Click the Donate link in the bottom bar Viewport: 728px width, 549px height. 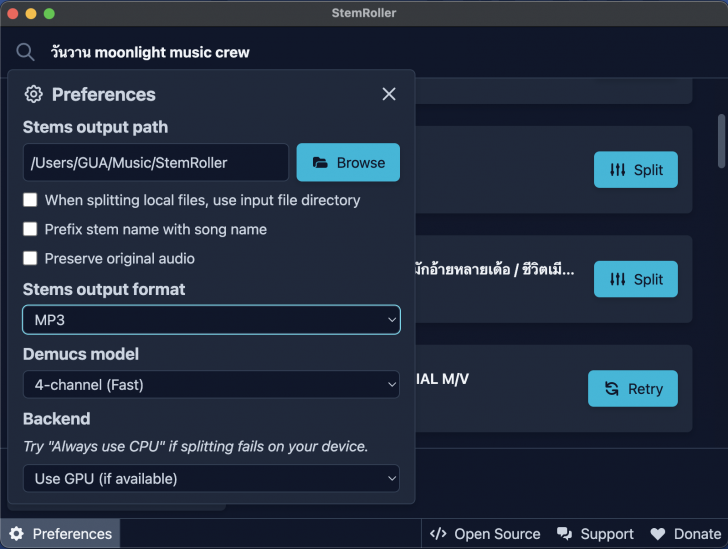coord(686,534)
